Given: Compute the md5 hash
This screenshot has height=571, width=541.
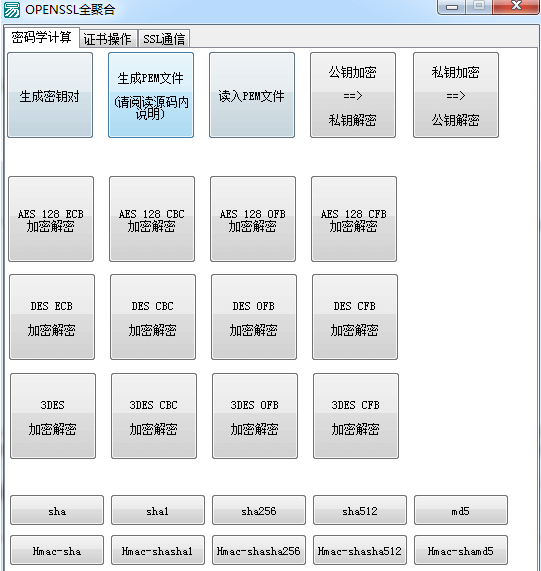Looking at the screenshot, I should (461, 510).
